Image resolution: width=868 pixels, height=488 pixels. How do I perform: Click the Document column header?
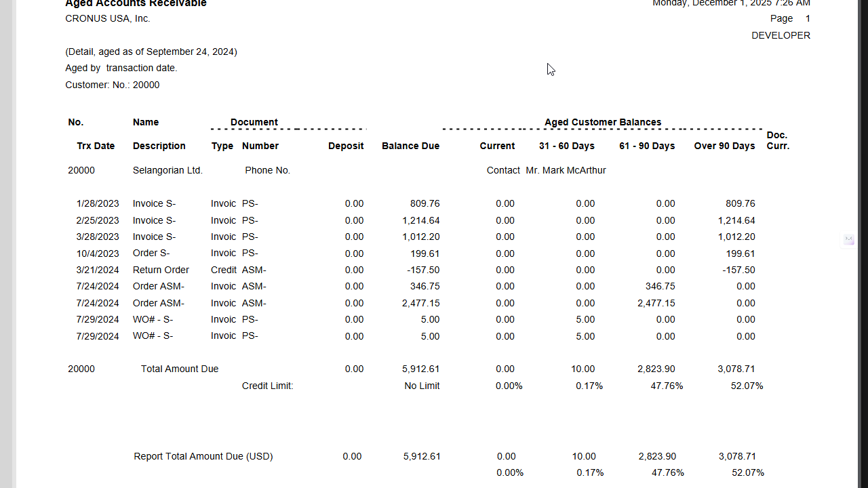click(254, 122)
